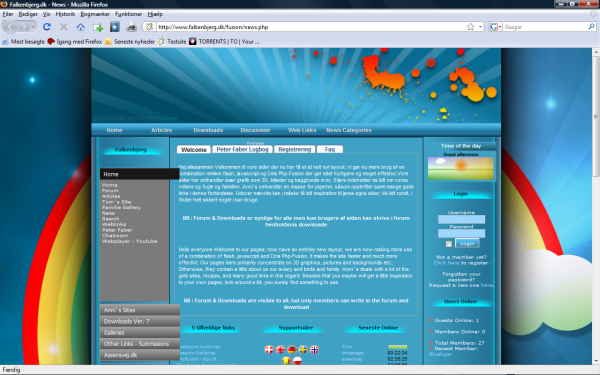Image resolution: width=600 pixels, height=375 pixels.
Task: Reload the page with the refresh icon
Action: tap(47, 27)
